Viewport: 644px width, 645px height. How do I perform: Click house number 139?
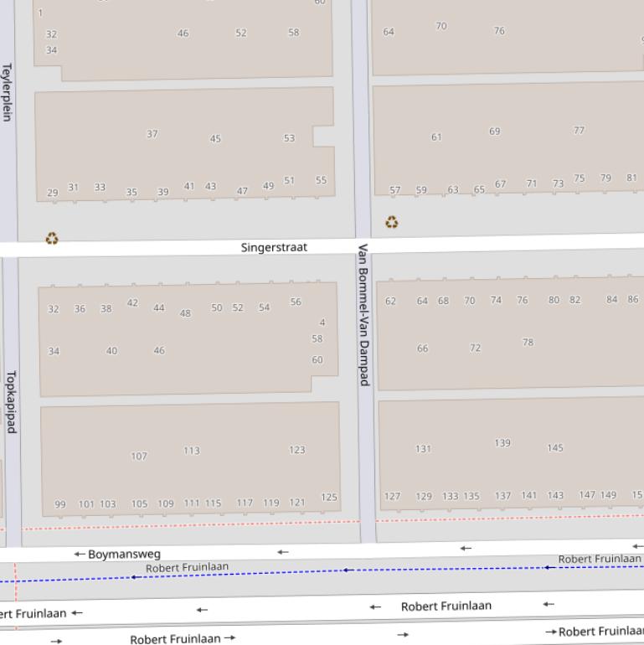click(x=502, y=443)
